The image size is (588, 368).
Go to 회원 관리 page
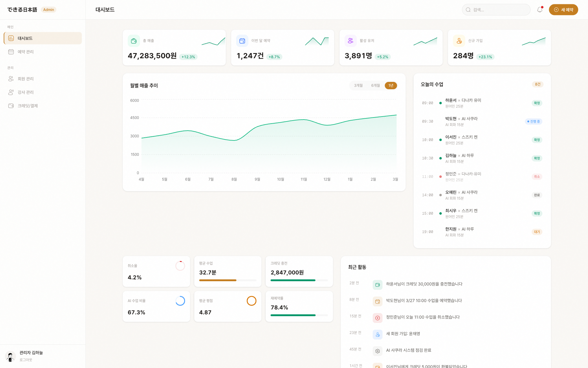point(26,79)
